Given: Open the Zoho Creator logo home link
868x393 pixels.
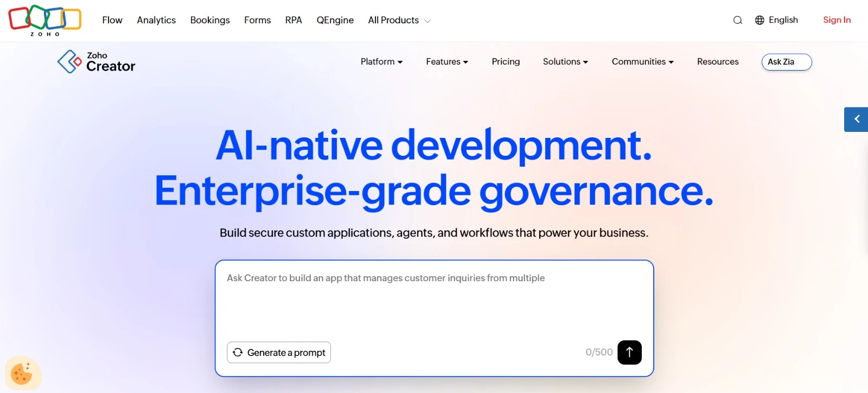Looking at the screenshot, I should pyautogui.click(x=96, y=62).
